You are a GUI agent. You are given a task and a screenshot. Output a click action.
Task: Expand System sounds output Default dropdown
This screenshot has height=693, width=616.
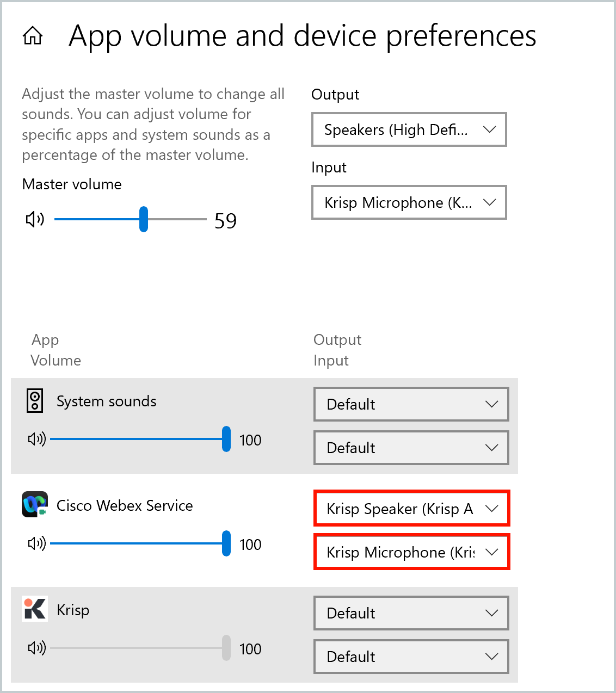tap(411, 404)
